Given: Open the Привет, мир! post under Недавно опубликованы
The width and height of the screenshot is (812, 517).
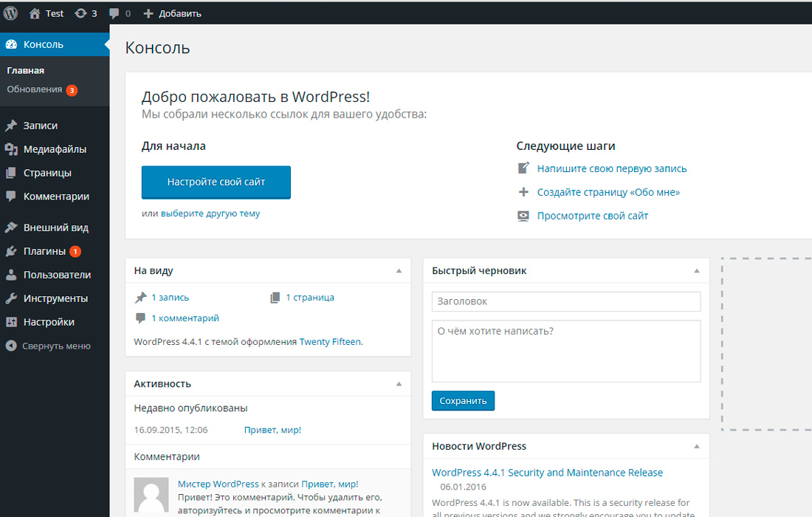Looking at the screenshot, I should 272,430.
